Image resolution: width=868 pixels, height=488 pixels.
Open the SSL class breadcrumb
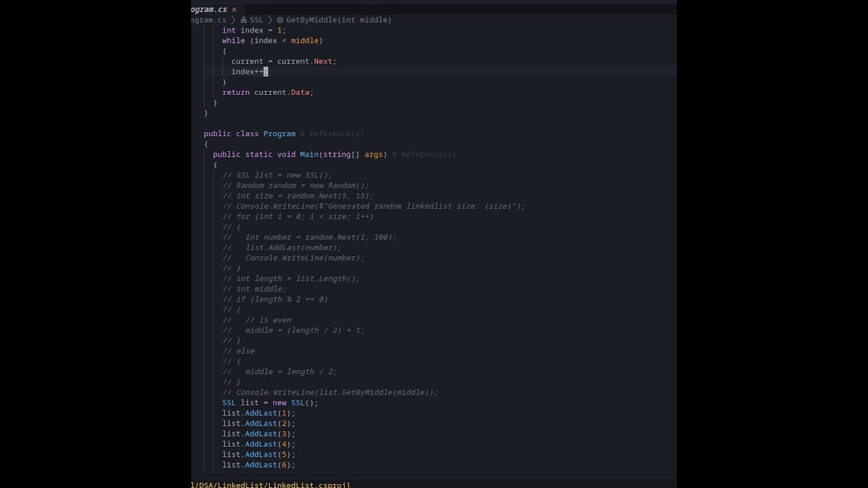(x=252, y=20)
